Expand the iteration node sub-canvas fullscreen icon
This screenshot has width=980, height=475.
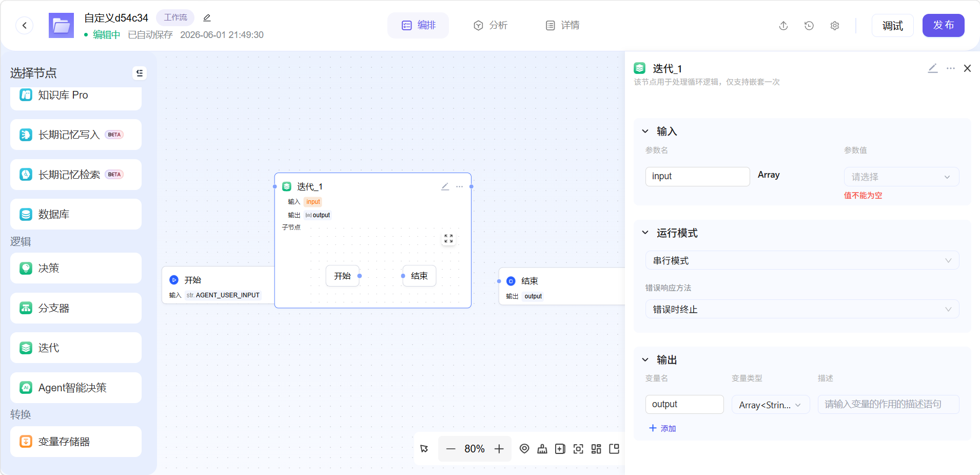click(x=448, y=239)
